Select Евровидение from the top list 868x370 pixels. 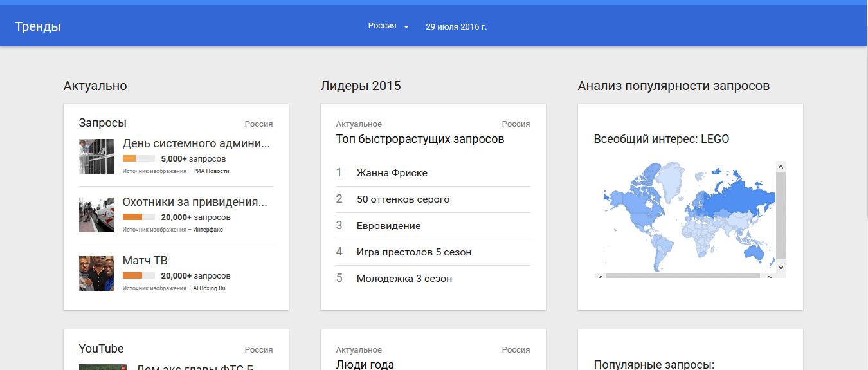click(x=388, y=226)
